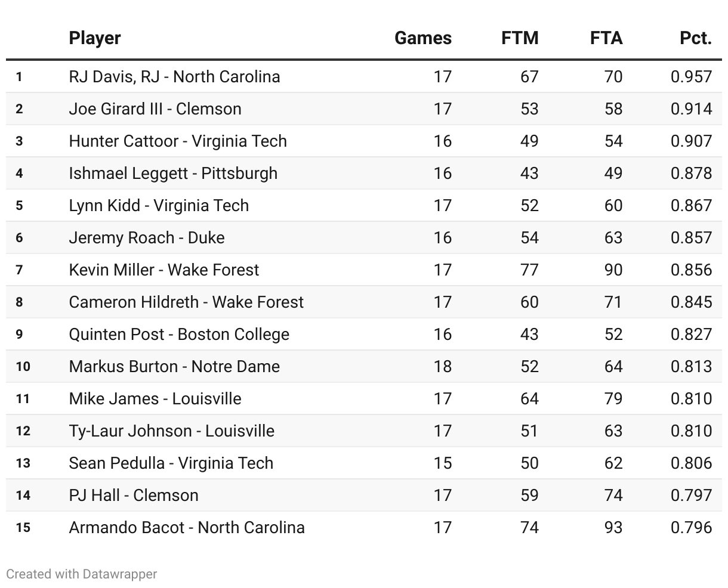
Task: Click PJ Hall - Clemson entry
Action: (134, 496)
